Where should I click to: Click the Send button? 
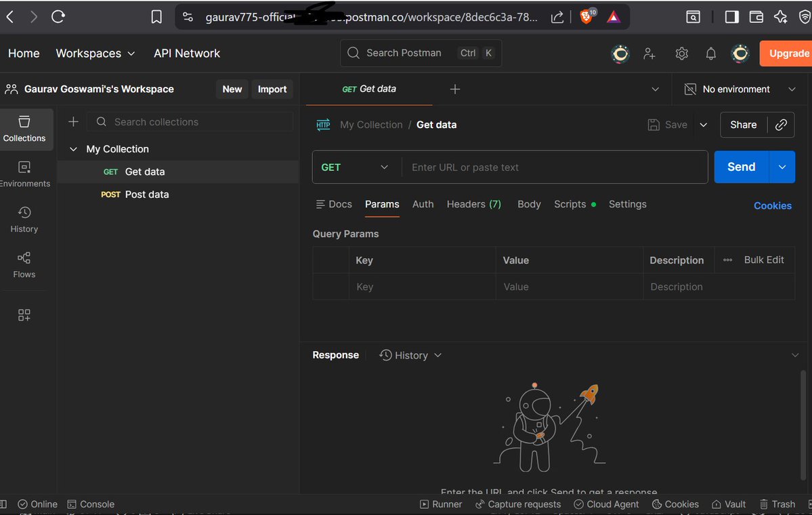[740, 167]
